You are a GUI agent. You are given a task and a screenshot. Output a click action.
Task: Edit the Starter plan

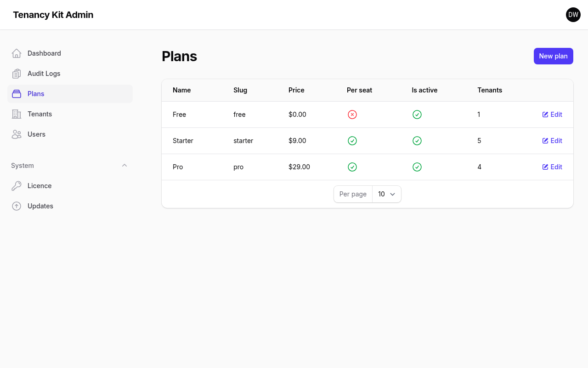tap(552, 141)
